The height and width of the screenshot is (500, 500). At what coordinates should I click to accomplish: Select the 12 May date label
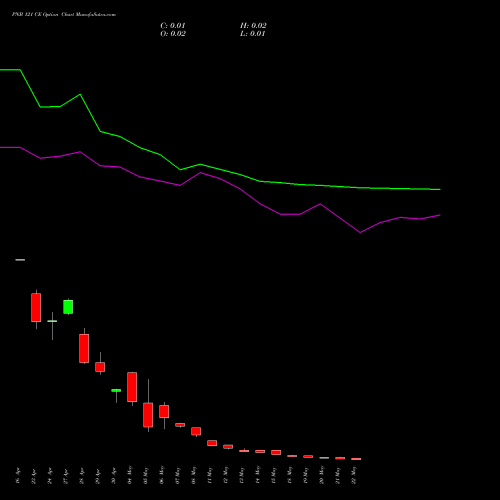(226, 475)
